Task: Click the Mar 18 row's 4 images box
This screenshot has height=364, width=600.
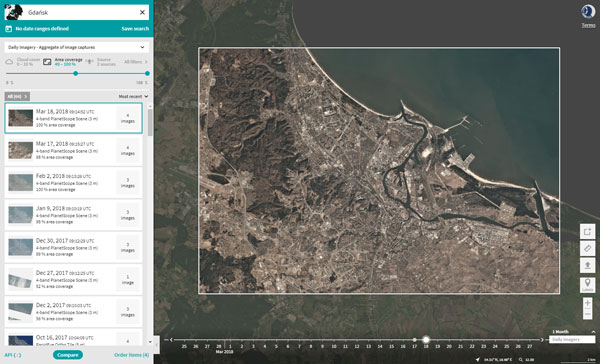Action: point(128,118)
